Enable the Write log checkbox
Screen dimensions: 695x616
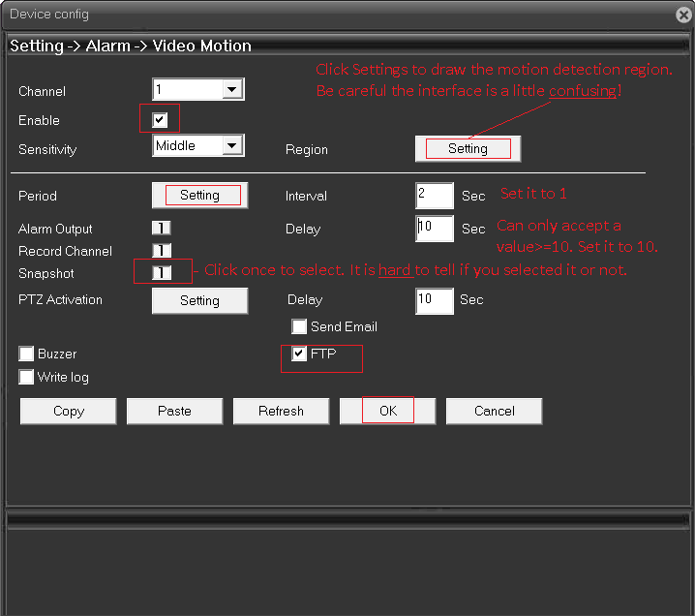pos(27,377)
